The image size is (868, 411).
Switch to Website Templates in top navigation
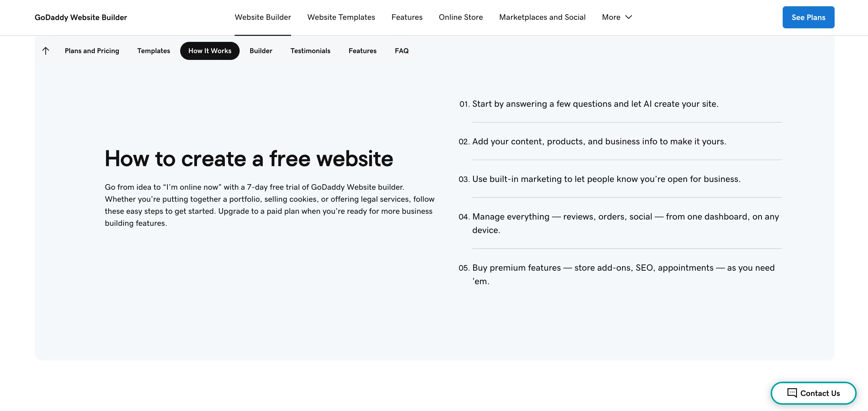pyautogui.click(x=341, y=17)
